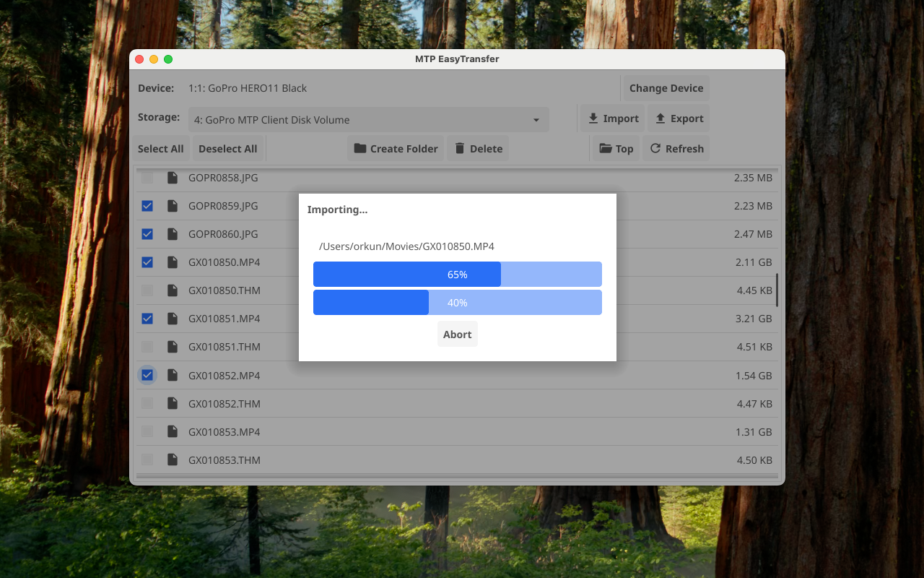This screenshot has height=578, width=924.
Task: Click the Export upload icon
Action: click(x=660, y=118)
